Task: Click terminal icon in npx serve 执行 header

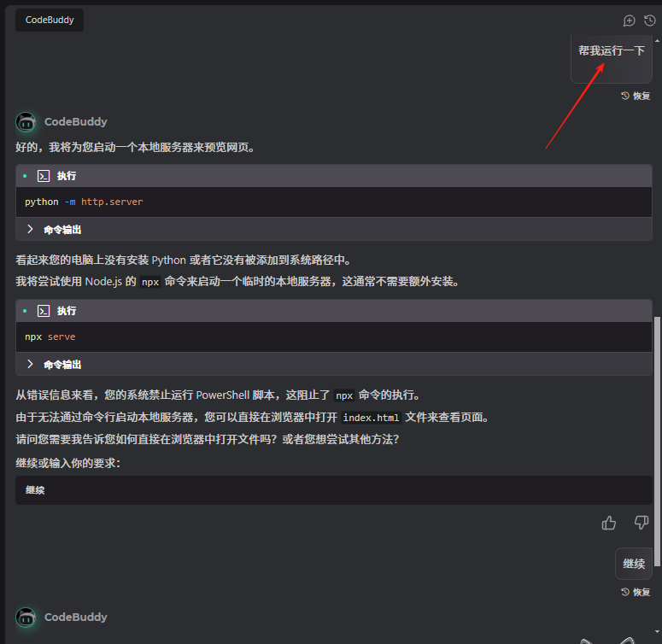Action: coord(44,311)
